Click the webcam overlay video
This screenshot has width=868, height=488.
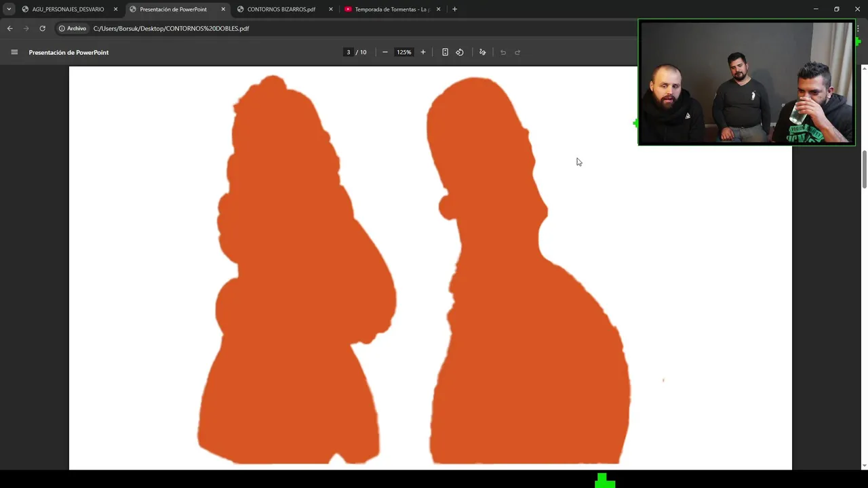[x=747, y=83]
